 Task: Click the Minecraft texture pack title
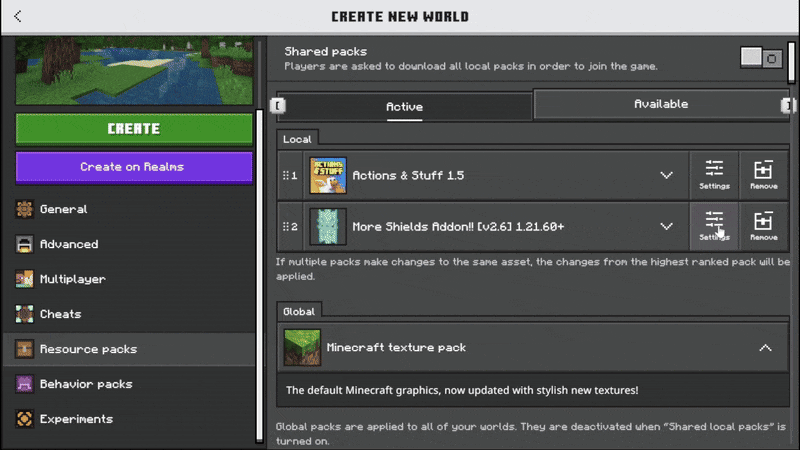click(x=396, y=347)
